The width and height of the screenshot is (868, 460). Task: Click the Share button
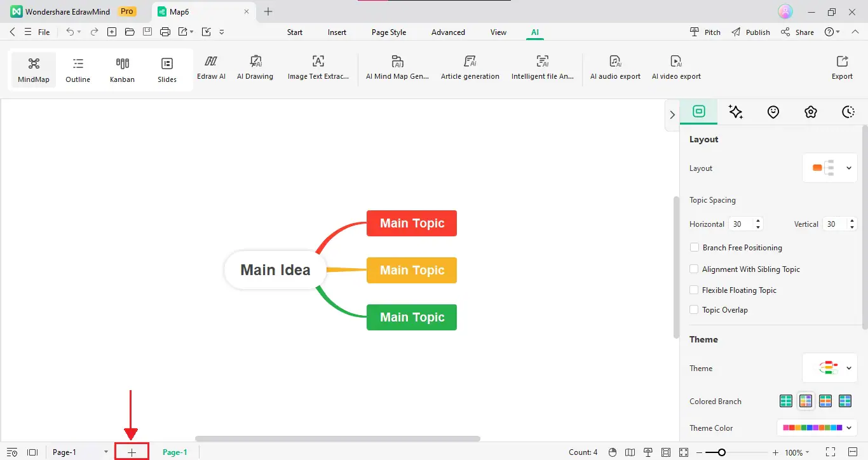point(797,32)
